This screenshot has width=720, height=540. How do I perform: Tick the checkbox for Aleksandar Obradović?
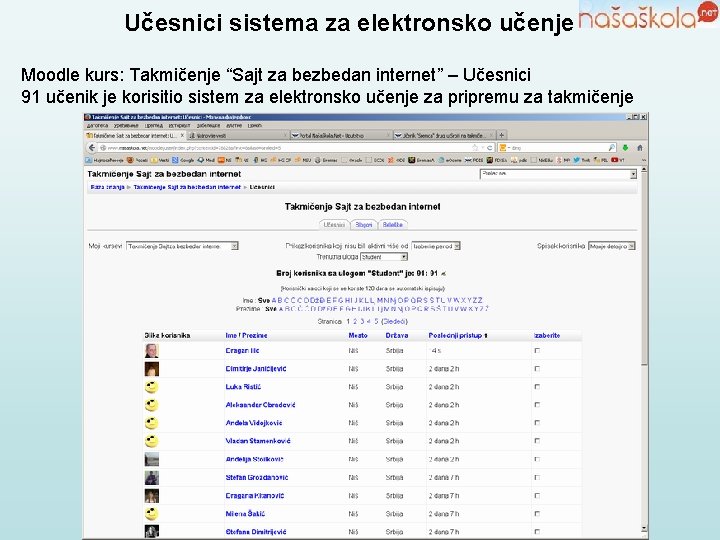coord(537,405)
